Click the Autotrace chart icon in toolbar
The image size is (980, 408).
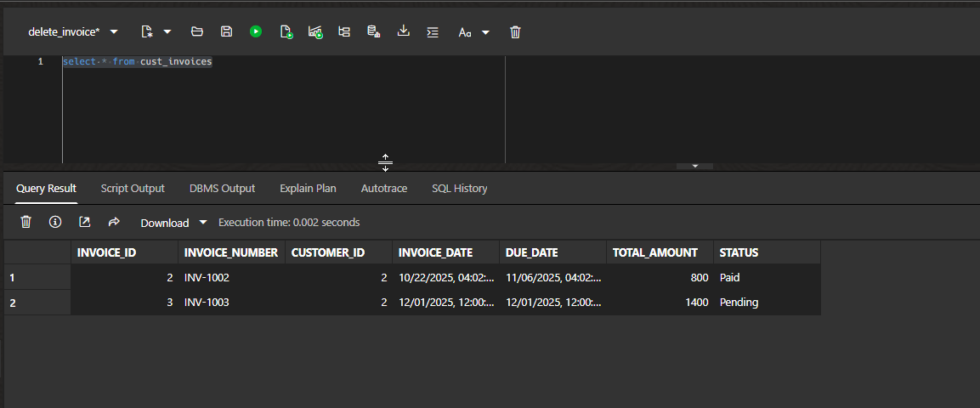pyautogui.click(x=315, y=31)
